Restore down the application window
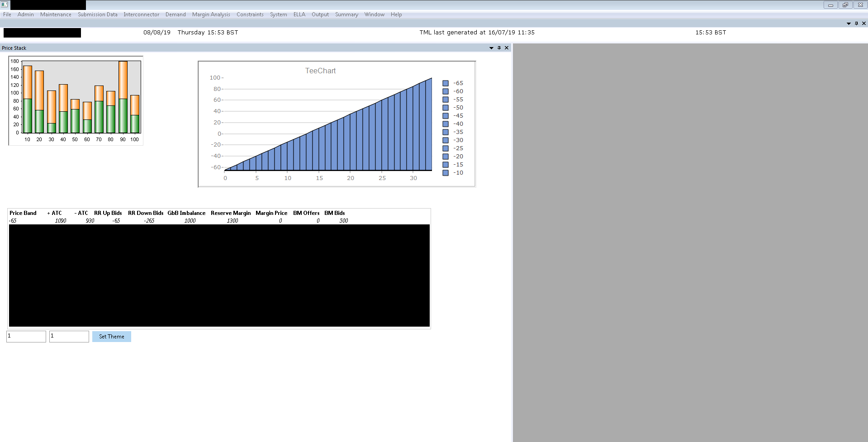Image resolution: width=868 pixels, height=442 pixels. pyautogui.click(x=845, y=5)
